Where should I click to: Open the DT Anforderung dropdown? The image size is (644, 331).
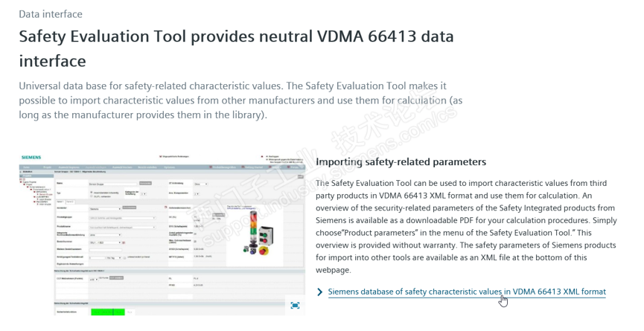tap(200, 183)
